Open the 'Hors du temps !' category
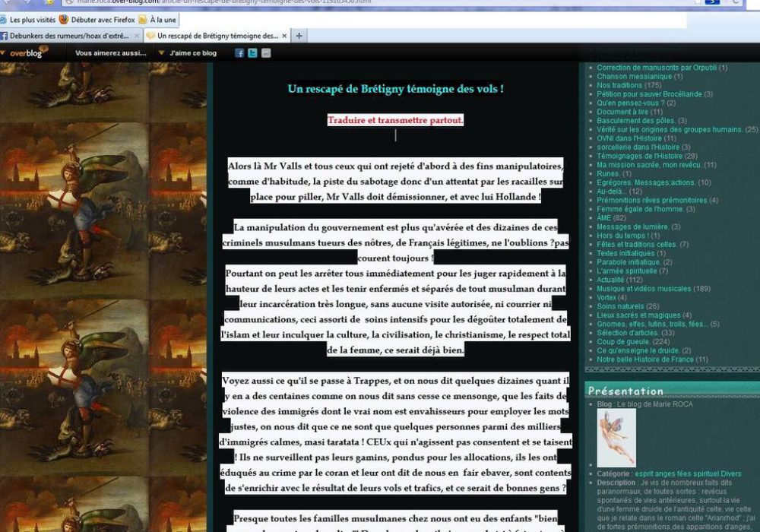This screenshot has width=760, height=532. (x=623, y=236)
